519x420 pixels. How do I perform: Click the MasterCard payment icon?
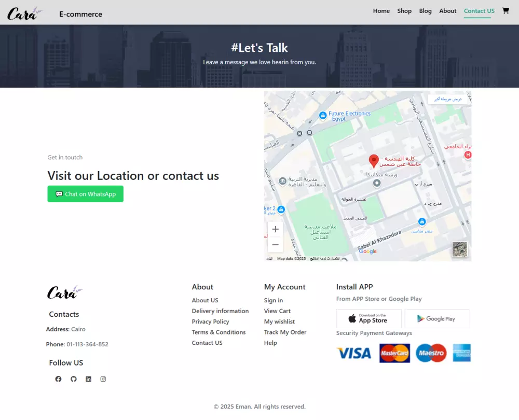(394, 353)
